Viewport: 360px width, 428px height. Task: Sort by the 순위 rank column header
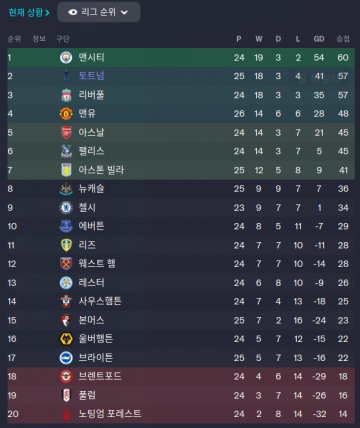pos(14,39)
